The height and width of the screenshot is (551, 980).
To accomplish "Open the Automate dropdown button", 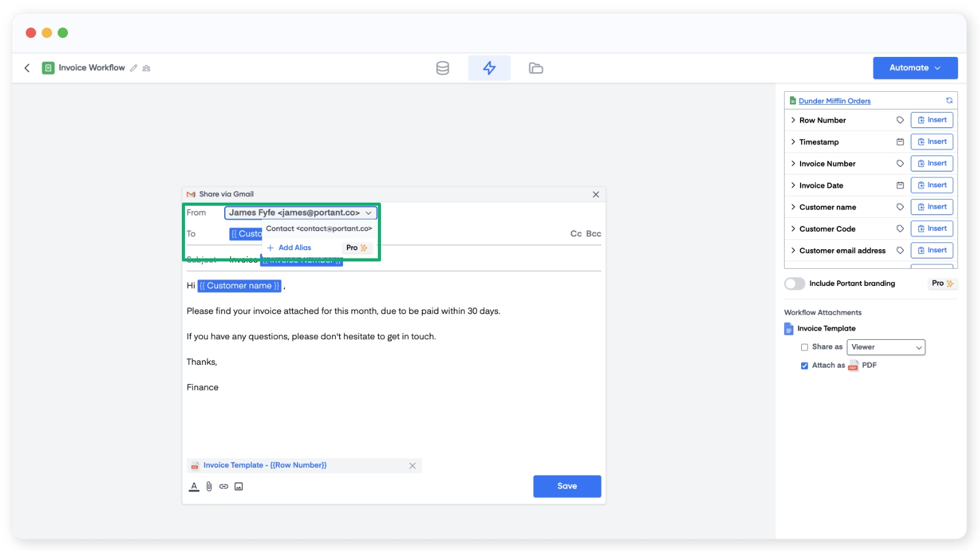I will (914, 68).
